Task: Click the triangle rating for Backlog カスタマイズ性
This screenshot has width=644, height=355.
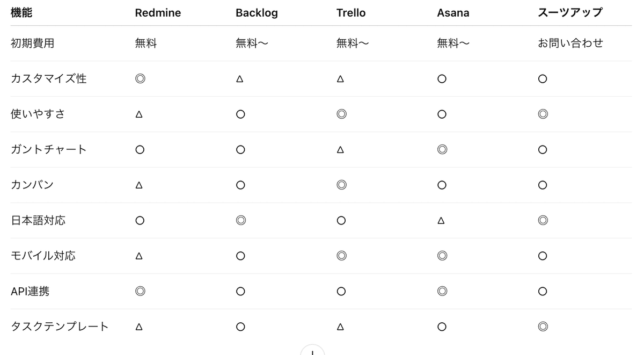Action: click(240, 79)
